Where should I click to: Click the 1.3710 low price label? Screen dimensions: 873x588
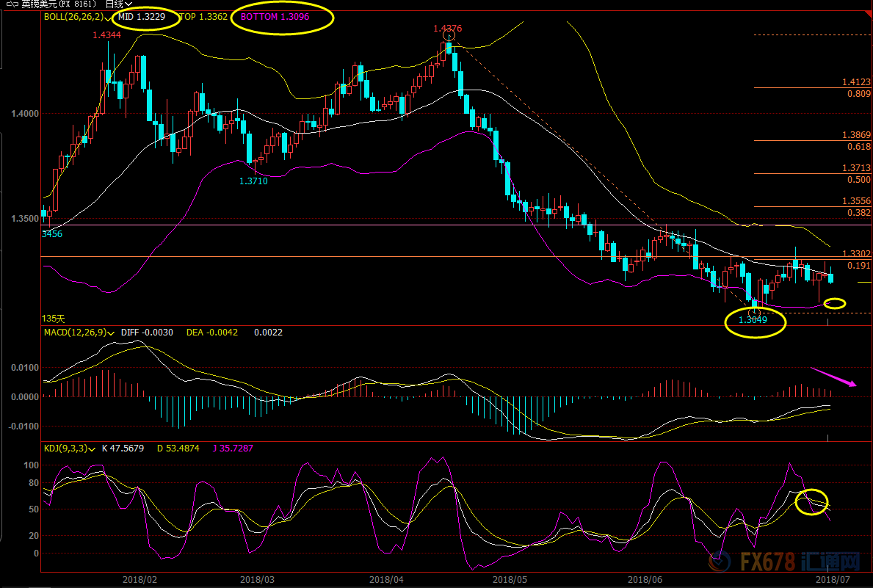(253, 181)
